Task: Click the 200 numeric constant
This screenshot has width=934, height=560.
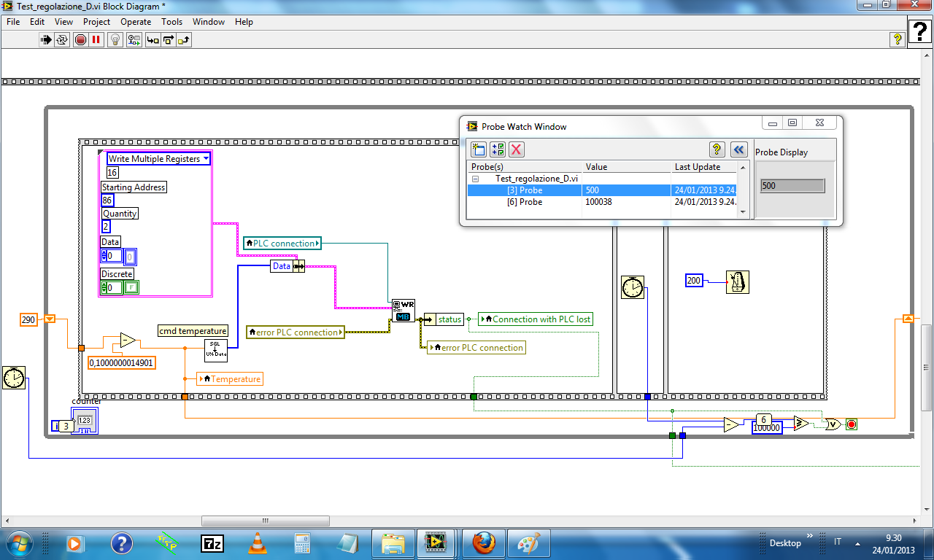Action: coord(694,280)
